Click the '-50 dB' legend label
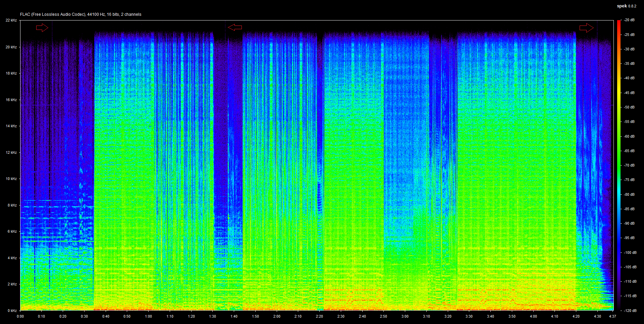 (629, 107)
